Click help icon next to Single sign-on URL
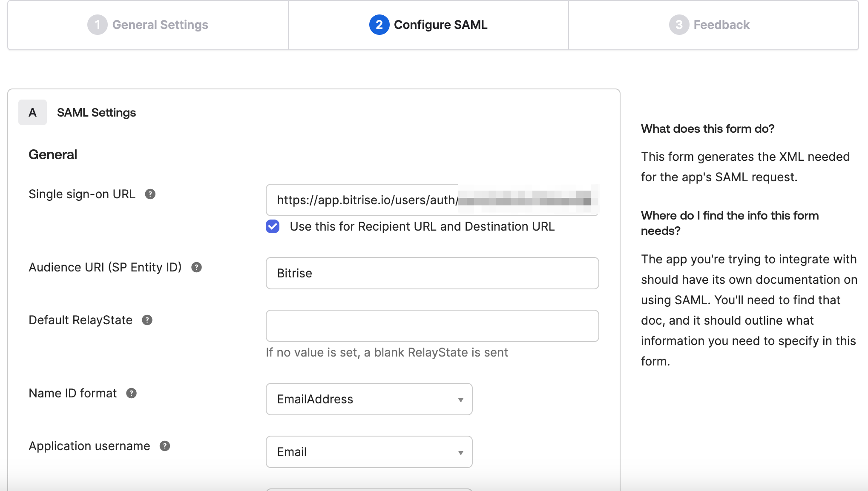 tap(150, 194)
